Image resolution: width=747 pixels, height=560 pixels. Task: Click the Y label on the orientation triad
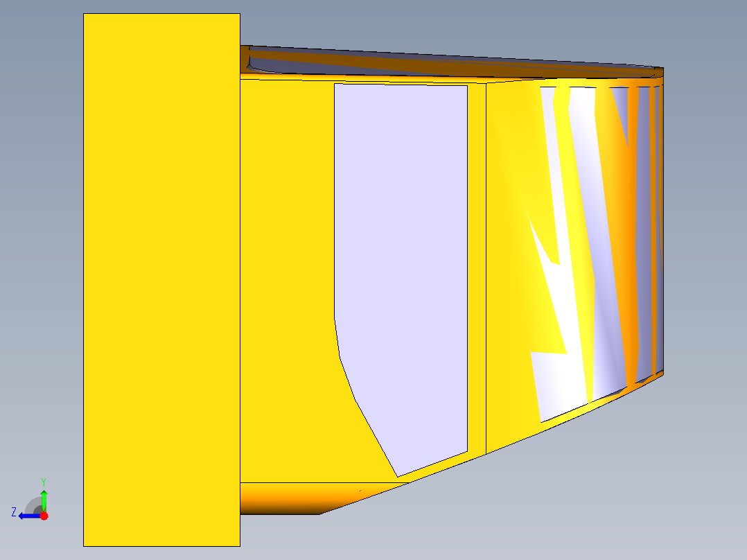(x=44, y=481)
